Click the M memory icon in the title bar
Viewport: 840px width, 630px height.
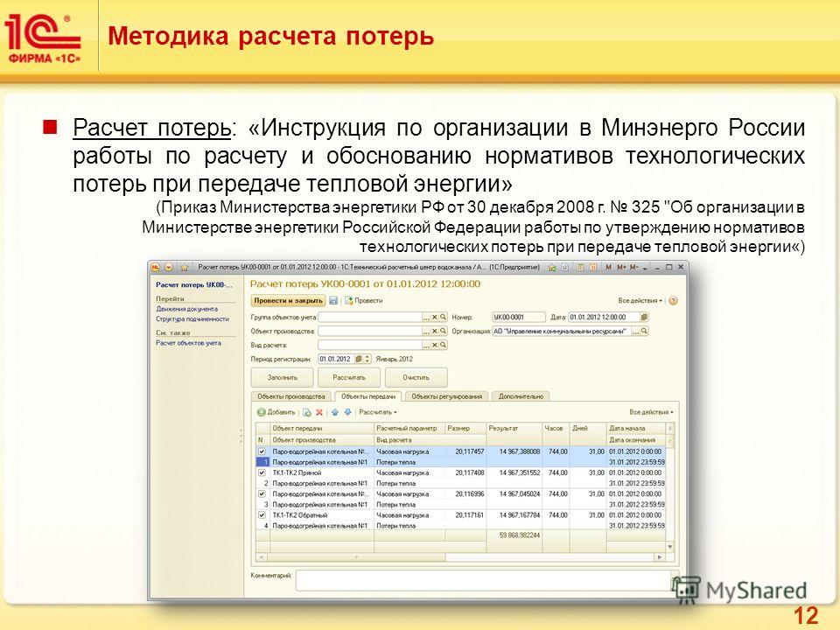(609, 267)
